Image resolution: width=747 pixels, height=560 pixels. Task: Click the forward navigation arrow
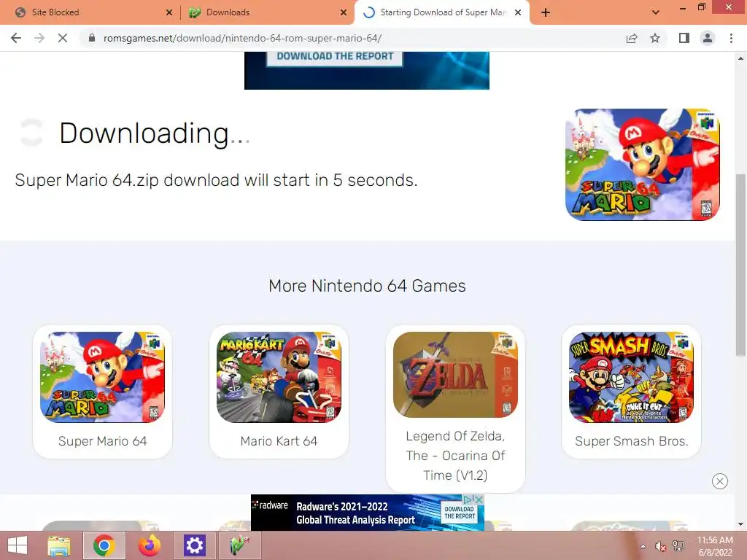(x=39, y=38)
